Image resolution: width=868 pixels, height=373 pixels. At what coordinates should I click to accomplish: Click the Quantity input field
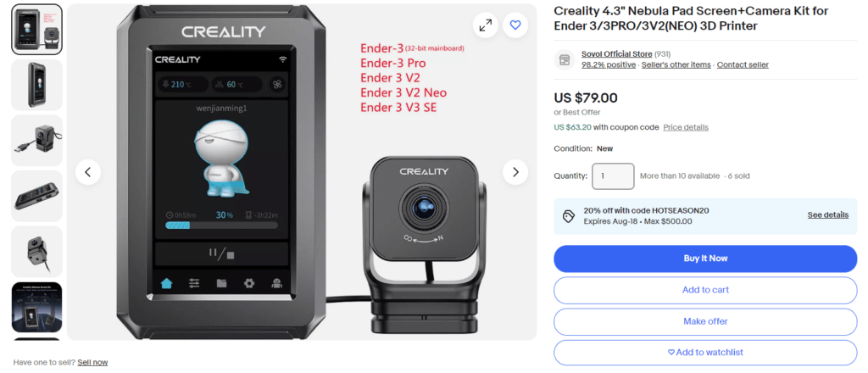(613, 176)
